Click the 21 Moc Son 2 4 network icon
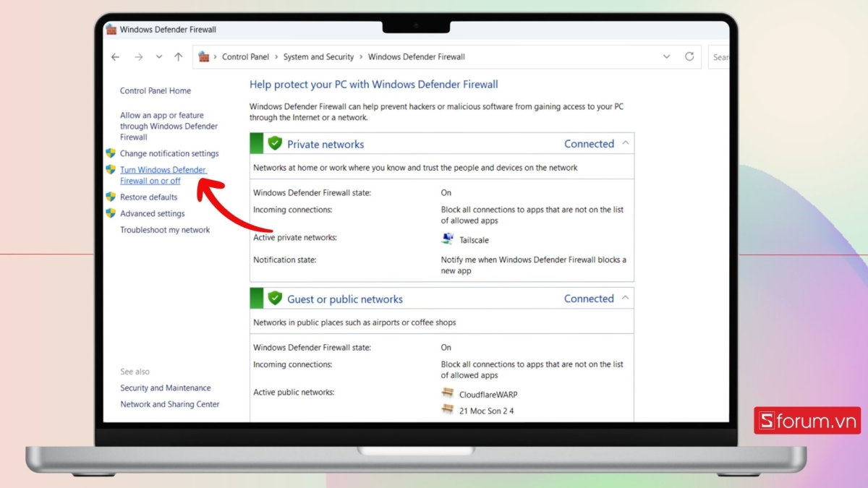 tap(448, 410)
